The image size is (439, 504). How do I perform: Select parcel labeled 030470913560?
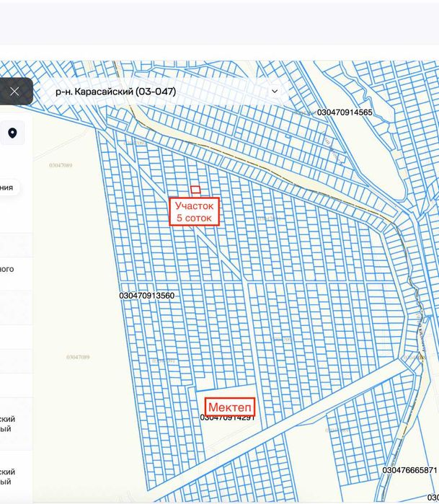tap(147, 296)
